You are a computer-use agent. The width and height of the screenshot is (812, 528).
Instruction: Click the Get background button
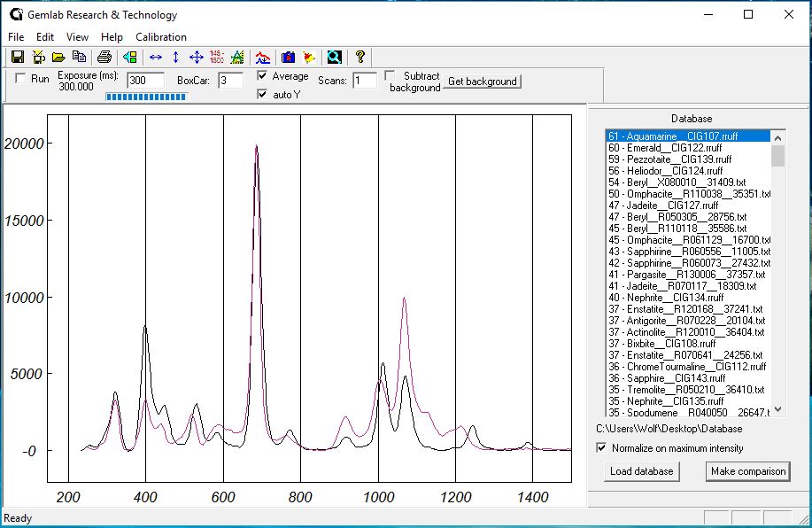(482, 82)
